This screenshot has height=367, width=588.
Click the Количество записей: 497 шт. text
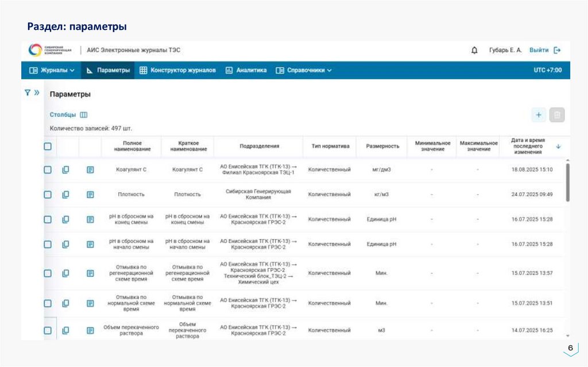(91, 128)
